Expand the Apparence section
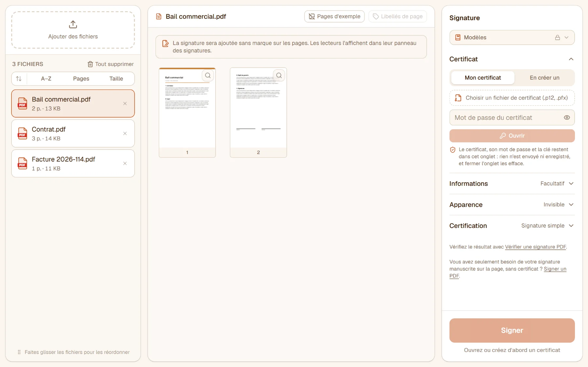The image size is (588, 367). click(x=512, y=205)
